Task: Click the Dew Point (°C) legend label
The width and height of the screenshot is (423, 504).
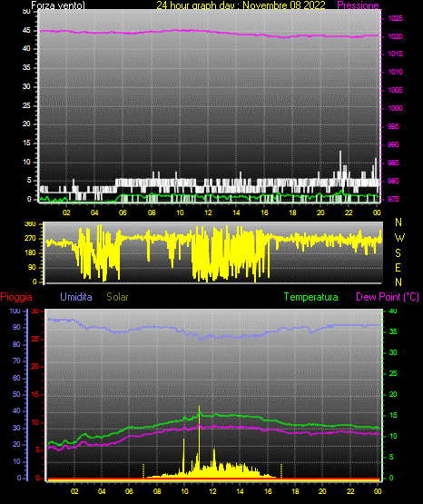Action: [388, 297]
